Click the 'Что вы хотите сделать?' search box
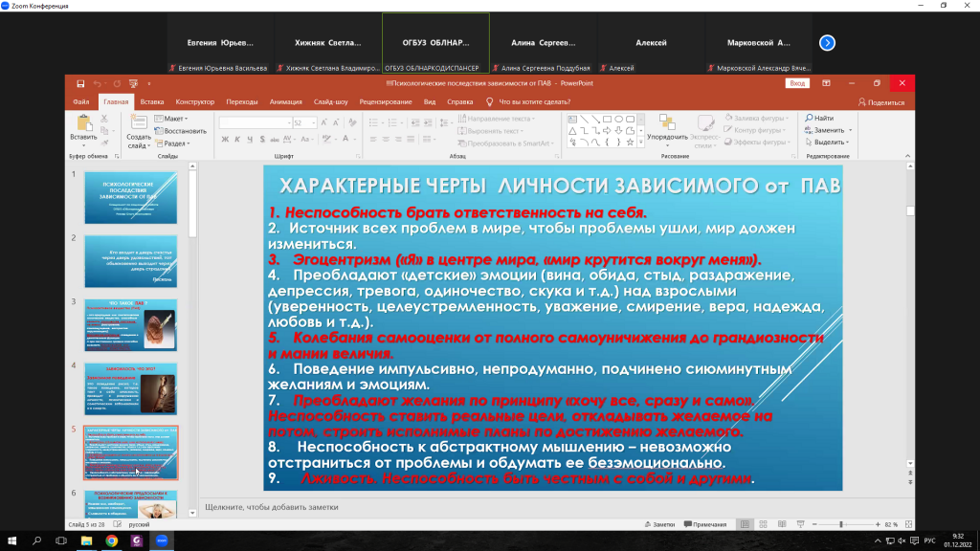 528,101
